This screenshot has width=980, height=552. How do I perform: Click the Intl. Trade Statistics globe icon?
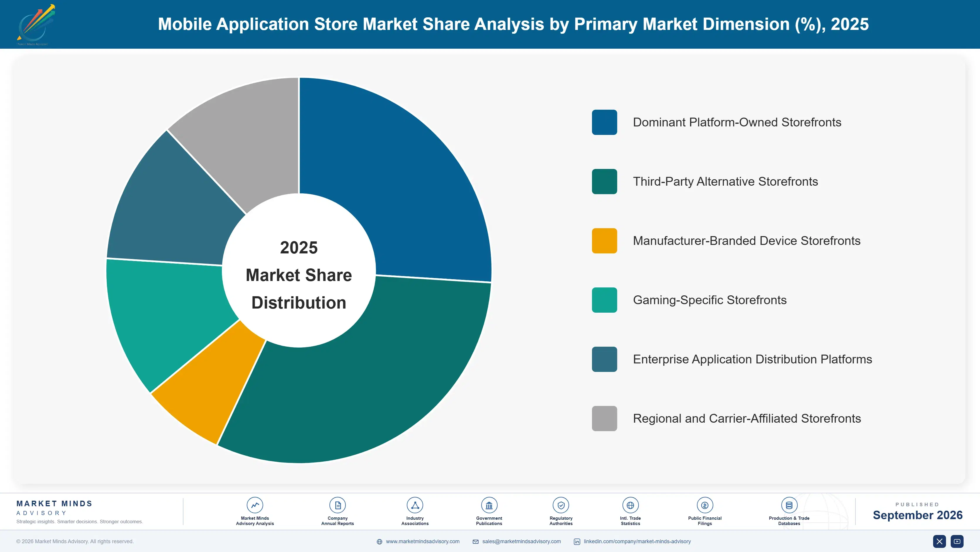630,505
